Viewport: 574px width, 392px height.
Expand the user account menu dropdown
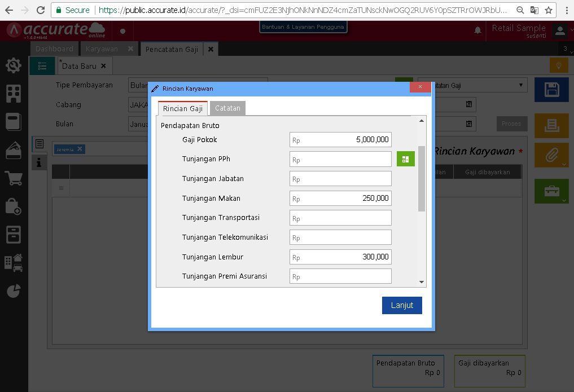pos(560,30)
